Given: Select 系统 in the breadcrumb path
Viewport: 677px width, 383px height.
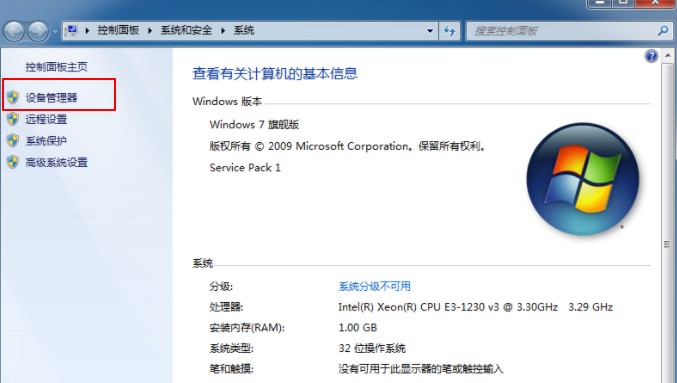Looking at the screenshot, I should pyautogui.click(x=244, y=30).
